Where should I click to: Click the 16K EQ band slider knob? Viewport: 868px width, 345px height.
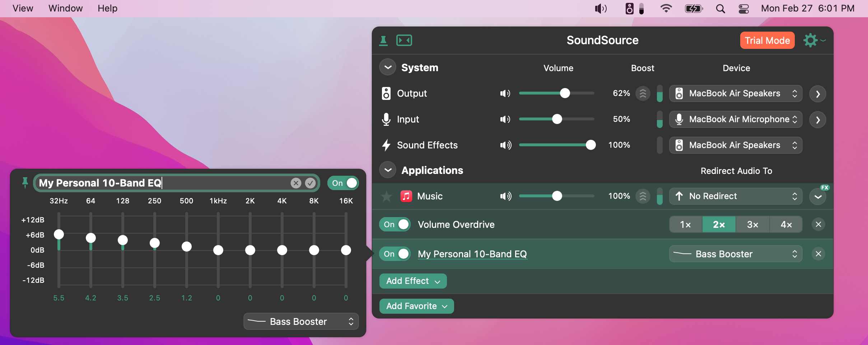pyautogui.click(x=346, y=250)
